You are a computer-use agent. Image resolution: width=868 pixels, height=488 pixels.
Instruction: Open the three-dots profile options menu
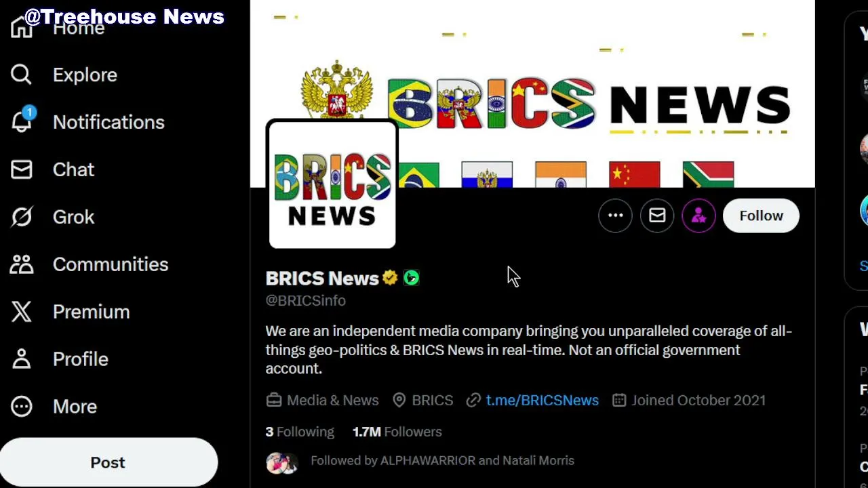coord(615,216)
